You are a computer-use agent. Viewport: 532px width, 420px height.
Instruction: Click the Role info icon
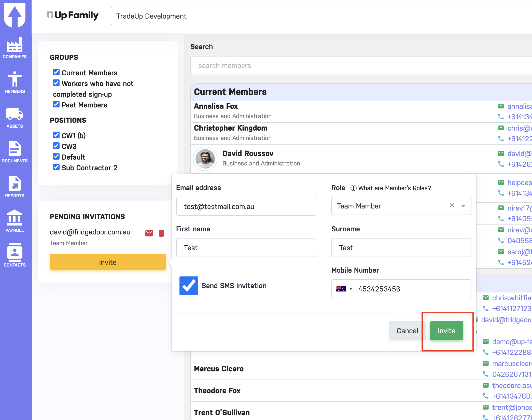click(x=353, y=188)
